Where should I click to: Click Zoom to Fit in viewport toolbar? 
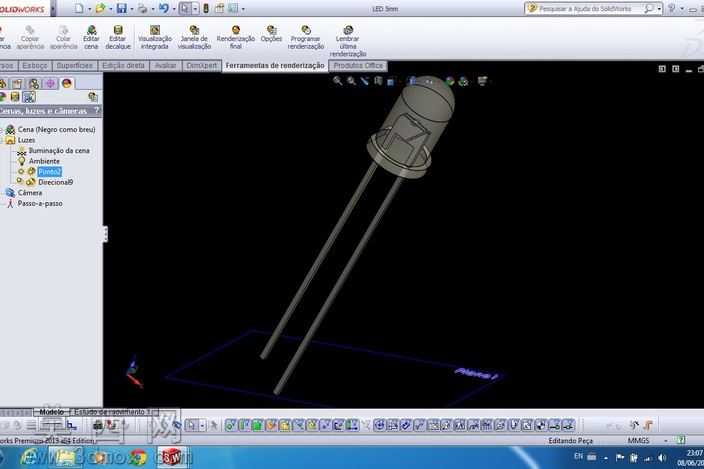coord(338,81)
